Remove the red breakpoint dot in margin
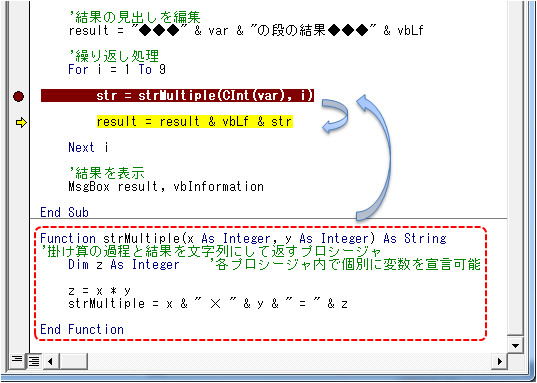This screenshot has width=537, height=383. pos(18,96)
